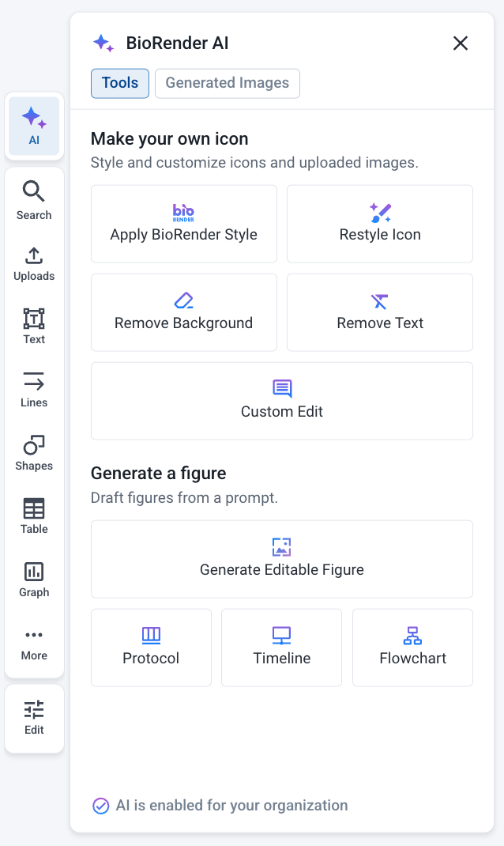504x846 pixels.
Task: Generate a Timeline figure
Action: coord(282,648)
